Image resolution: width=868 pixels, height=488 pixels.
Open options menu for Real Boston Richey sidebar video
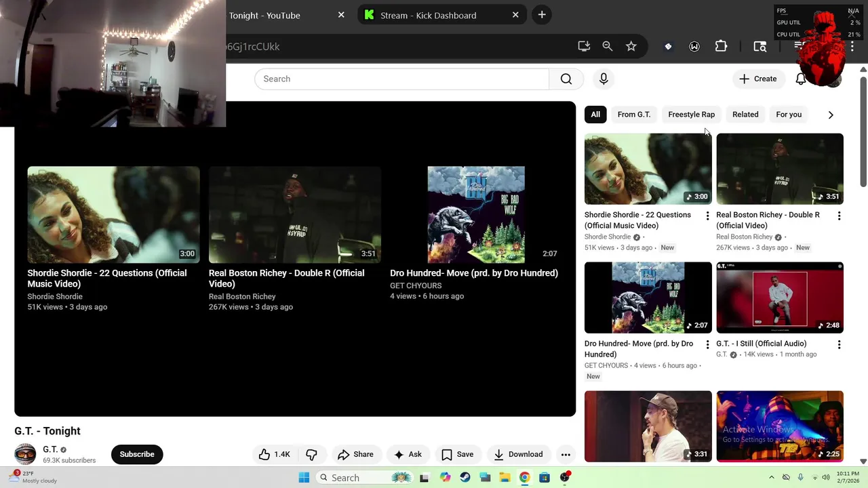tap(839, 216)
